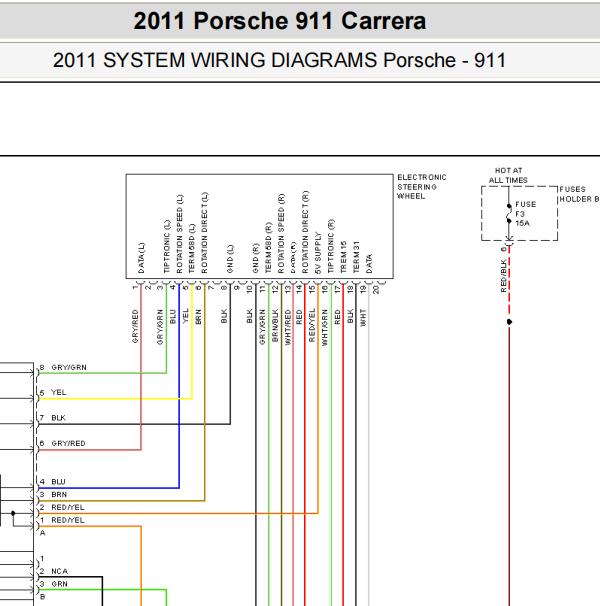Select the FUSES HOLDER B label

tap(579, 194)
